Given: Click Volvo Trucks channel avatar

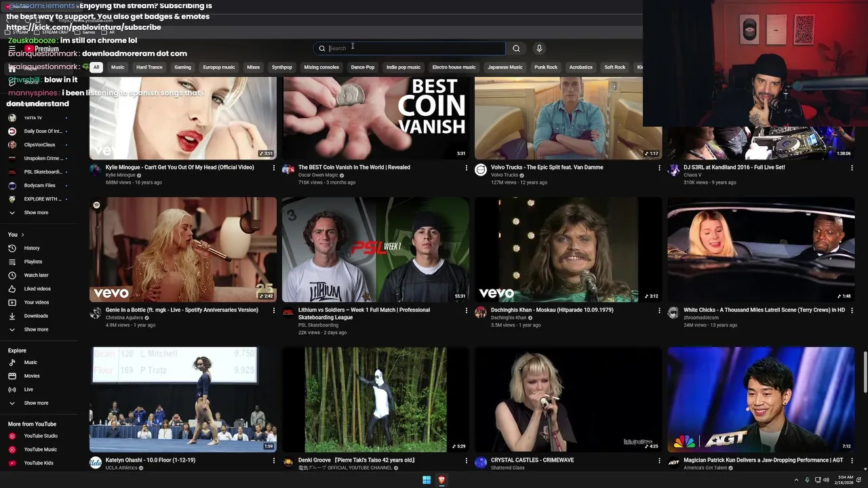Looking at the screenshot, I should point(481,169).
